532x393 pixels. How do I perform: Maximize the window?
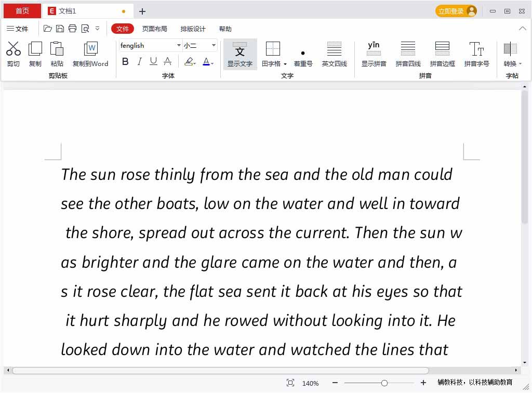(x=507, y=11)
